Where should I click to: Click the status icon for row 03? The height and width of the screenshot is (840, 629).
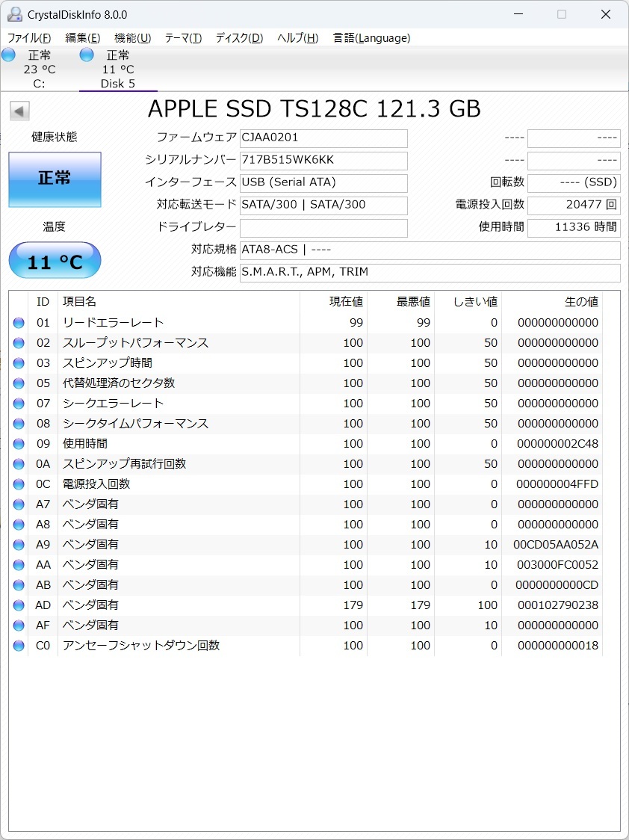point(19,363)
